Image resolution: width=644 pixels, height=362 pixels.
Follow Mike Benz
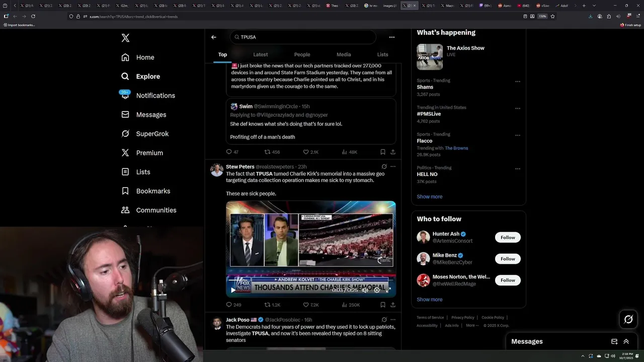pos(508,259)
